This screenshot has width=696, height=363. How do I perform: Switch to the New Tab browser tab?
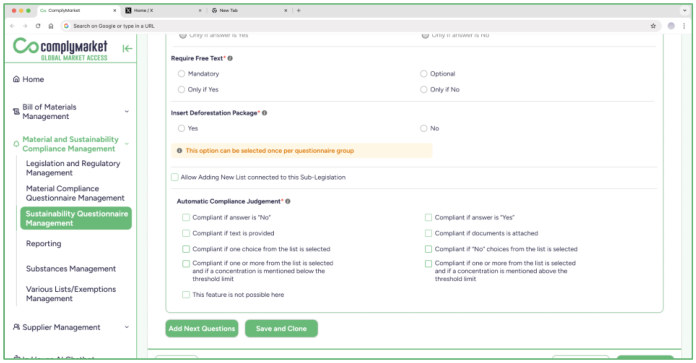(250, 10)
